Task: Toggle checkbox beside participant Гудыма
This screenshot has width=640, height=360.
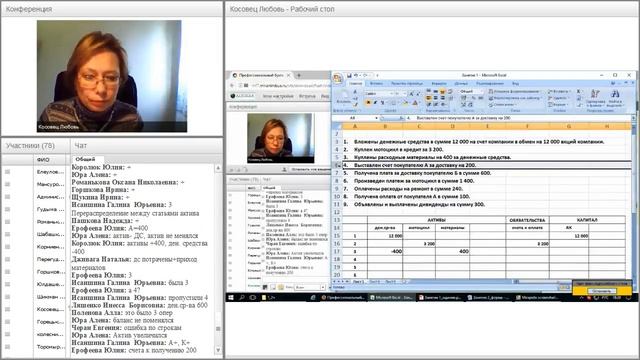Action: pos(7,209)
